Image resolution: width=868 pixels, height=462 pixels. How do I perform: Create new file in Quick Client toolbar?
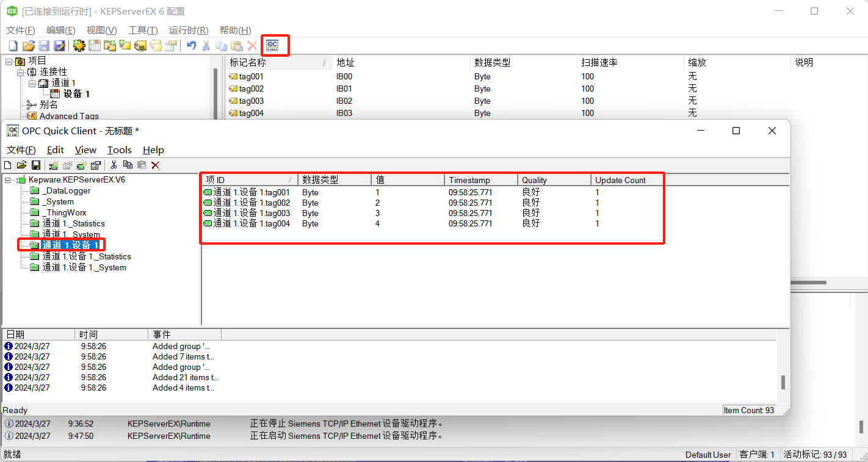coord(7,165)
